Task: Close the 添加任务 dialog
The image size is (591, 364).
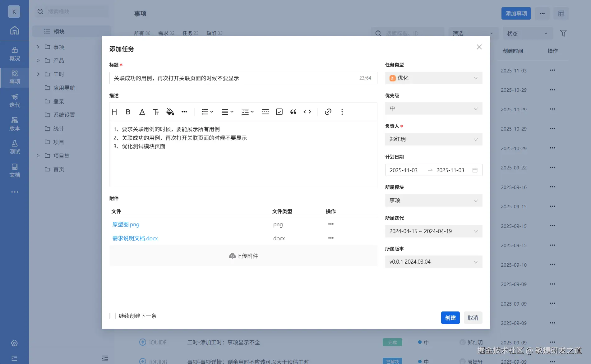Action: tap(479, 47)
